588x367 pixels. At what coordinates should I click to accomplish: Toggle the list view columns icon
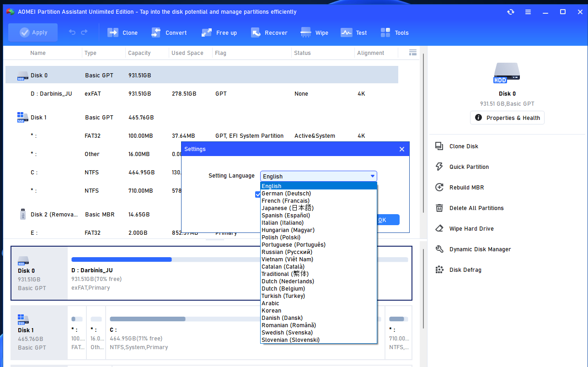[x=413, y=53]
